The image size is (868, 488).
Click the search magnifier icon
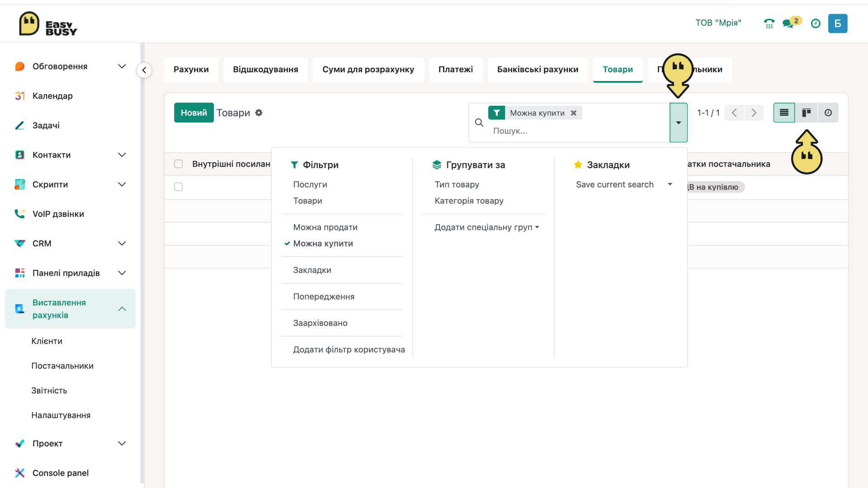479,122
